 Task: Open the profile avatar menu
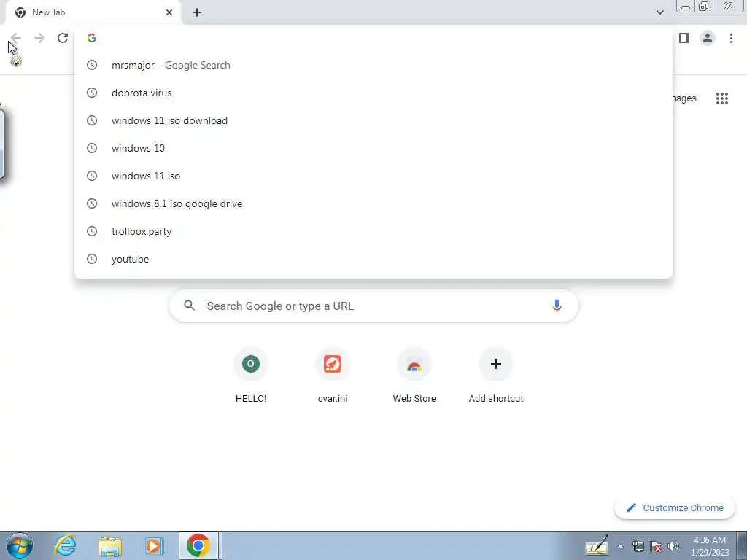708,38
